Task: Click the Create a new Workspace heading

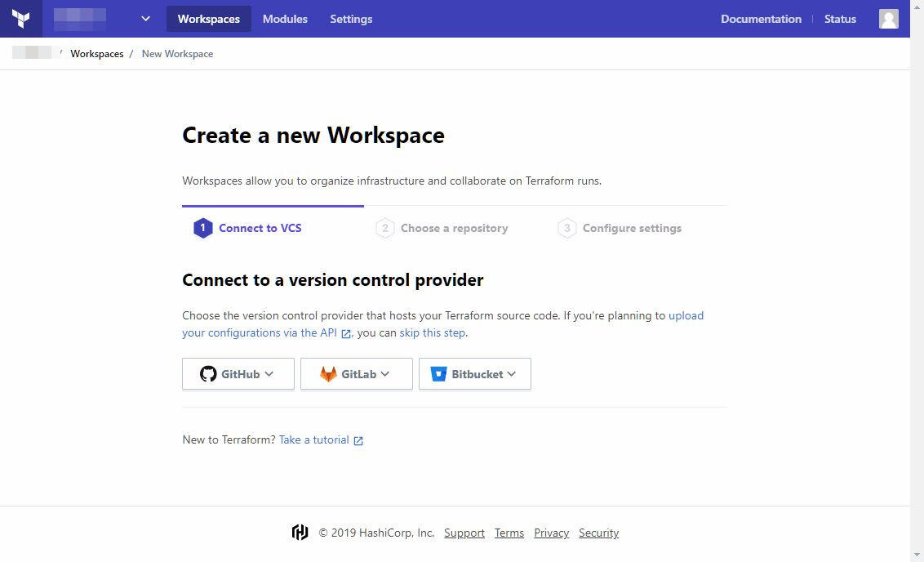Action: 313,135
